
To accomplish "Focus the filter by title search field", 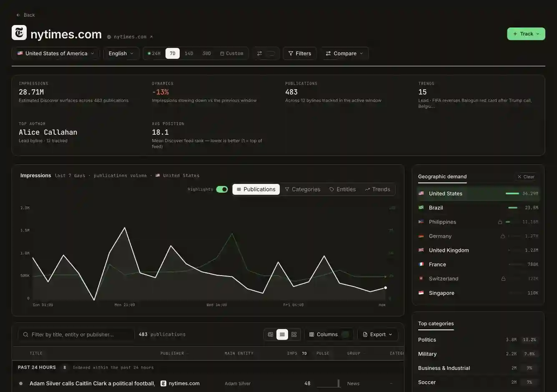I will point(76,334).
